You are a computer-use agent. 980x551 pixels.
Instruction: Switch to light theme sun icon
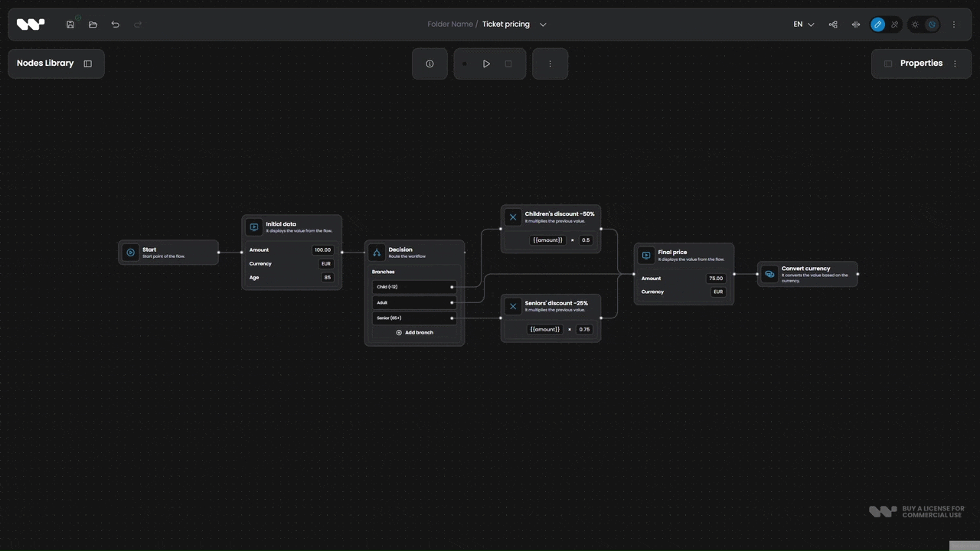(915, 24)
